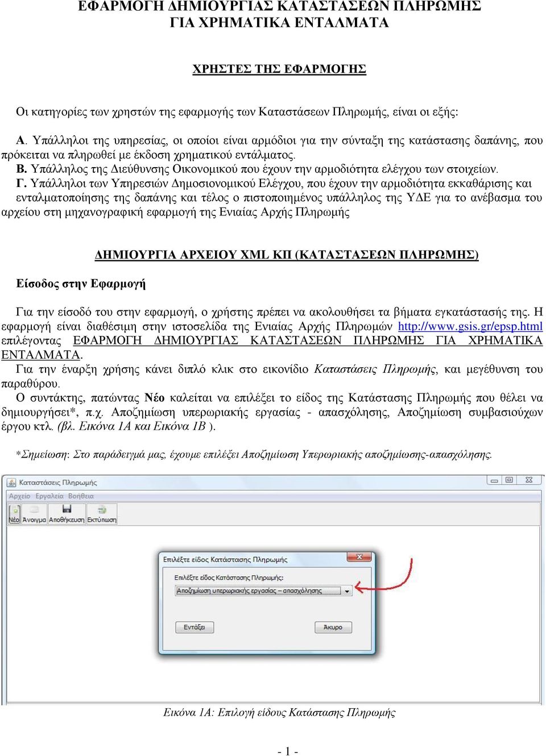The height and width of the screenshot is (756, 546).
Task: Click the Είσοδος στην Εφαρμογή subheading
Action: 81,284
